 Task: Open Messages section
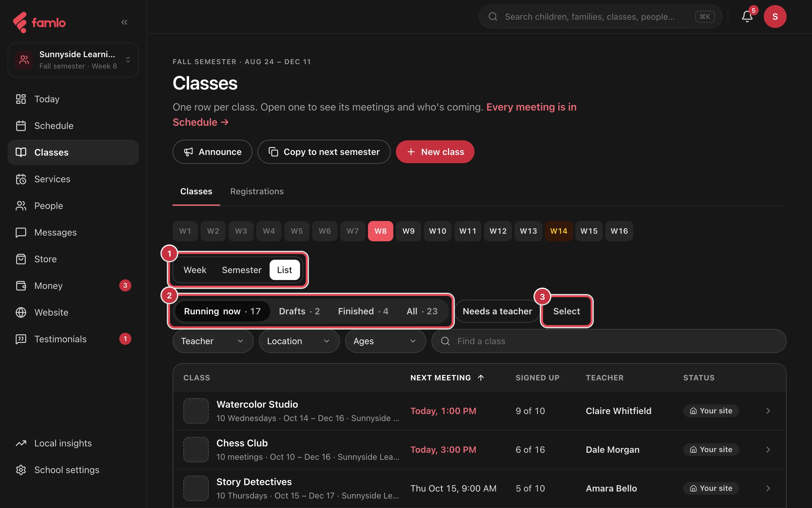(73, 232)
